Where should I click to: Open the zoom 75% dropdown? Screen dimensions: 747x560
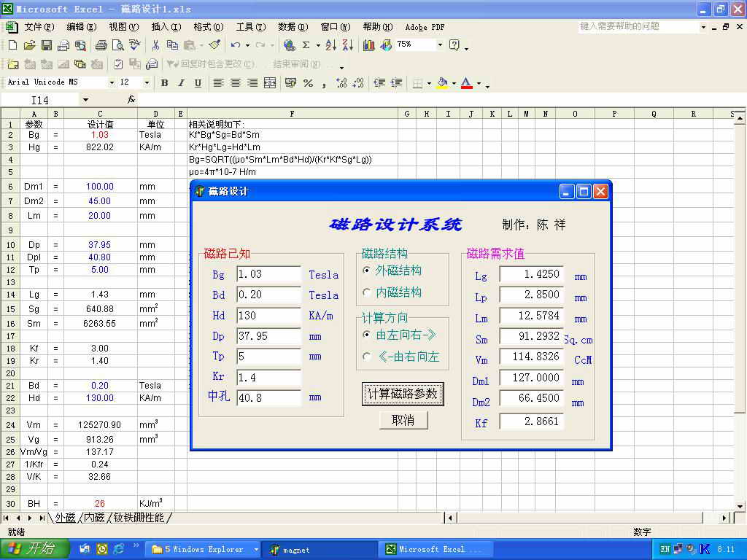[439, 45]
